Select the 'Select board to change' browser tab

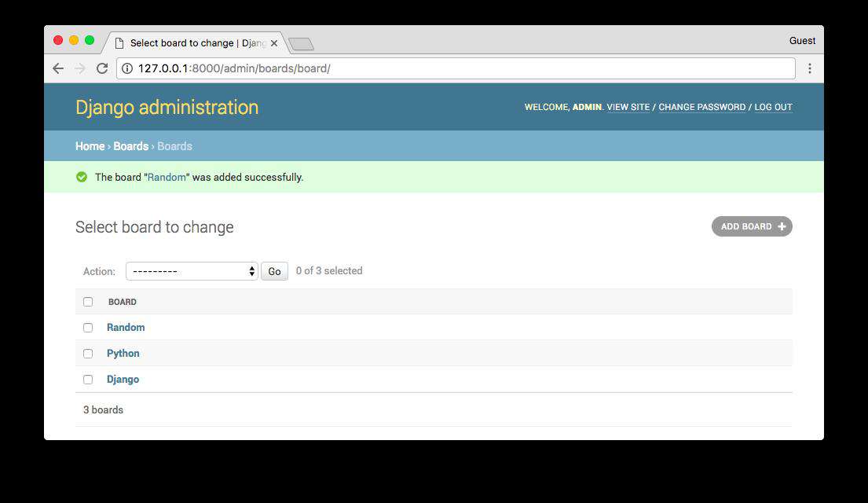click(196, 43)
